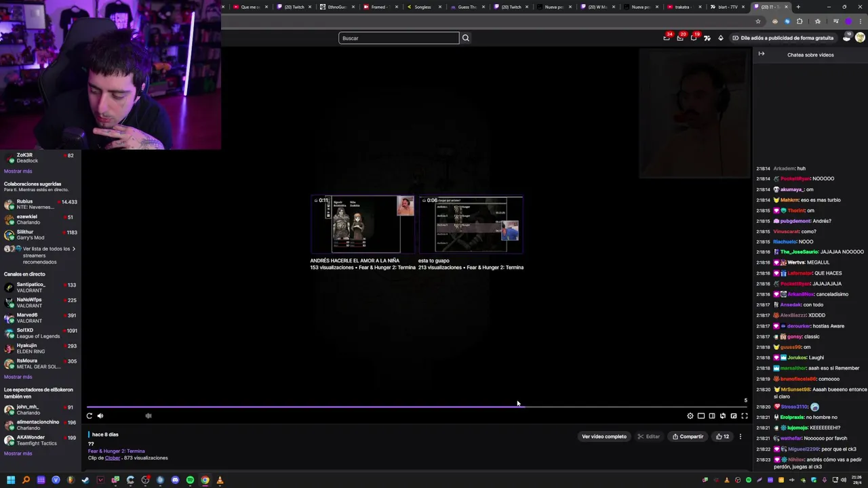Open Discord from the taskbar
868x488 pixels.
pos(175,480)
